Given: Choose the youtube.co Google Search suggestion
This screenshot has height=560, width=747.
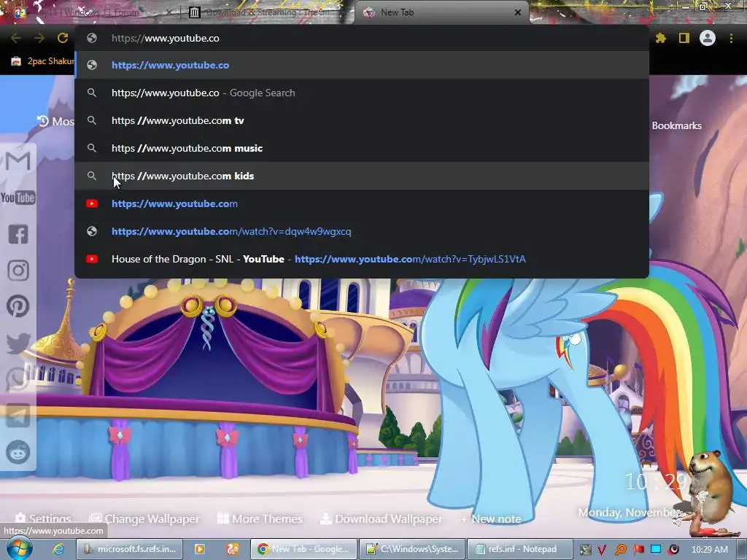Looking at the screenshot, I should tap(362, 93).
